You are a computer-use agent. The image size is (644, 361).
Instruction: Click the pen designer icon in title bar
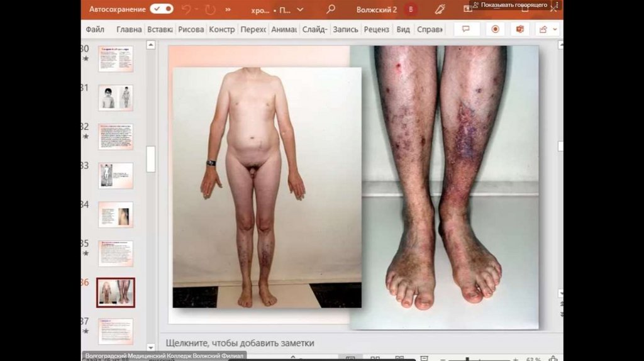coord(440,9)
